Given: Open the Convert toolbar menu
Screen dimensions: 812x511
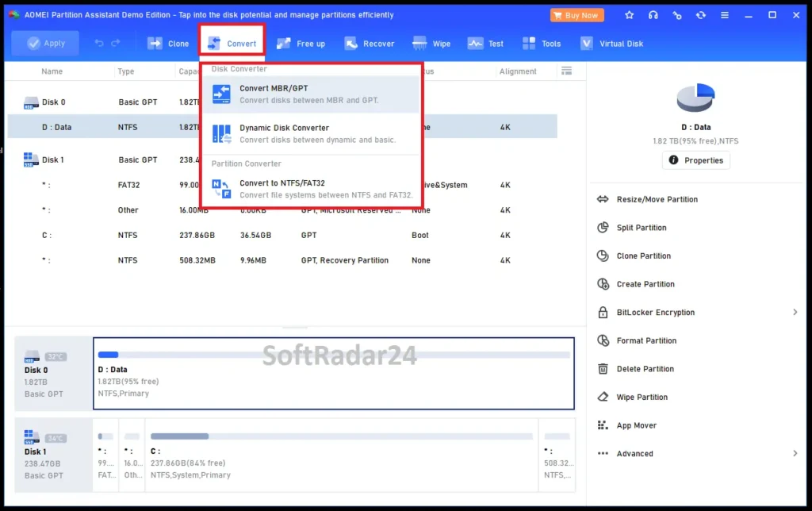Looking at the screenshot, I should click(x=232, y=44).
